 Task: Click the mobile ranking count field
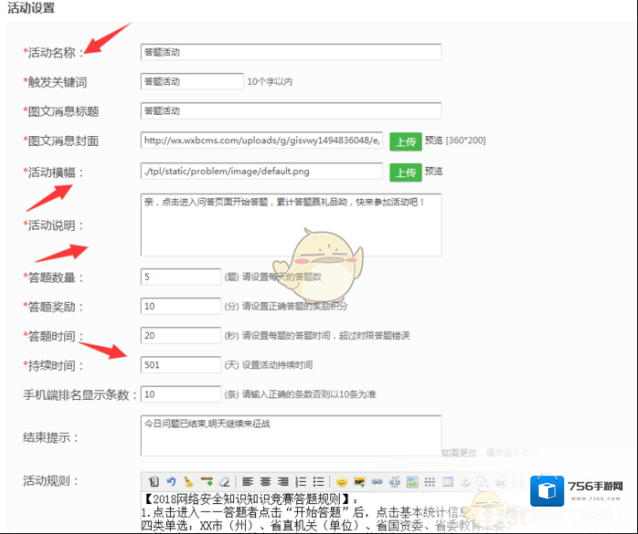coord(181,394)
